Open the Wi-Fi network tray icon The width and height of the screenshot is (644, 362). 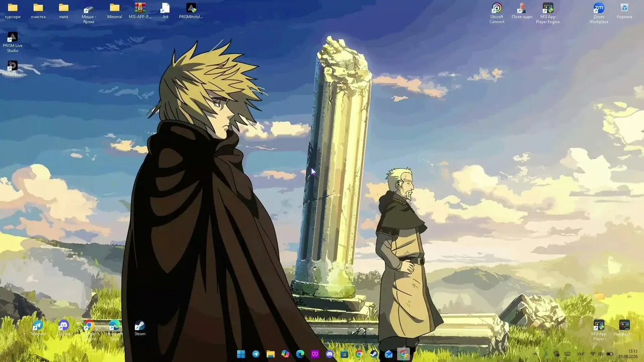click(592, 354)
